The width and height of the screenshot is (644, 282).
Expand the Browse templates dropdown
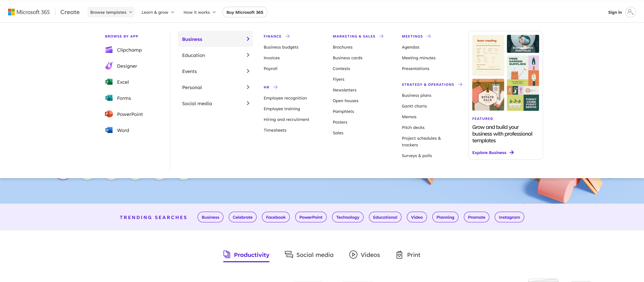[111, 12]
